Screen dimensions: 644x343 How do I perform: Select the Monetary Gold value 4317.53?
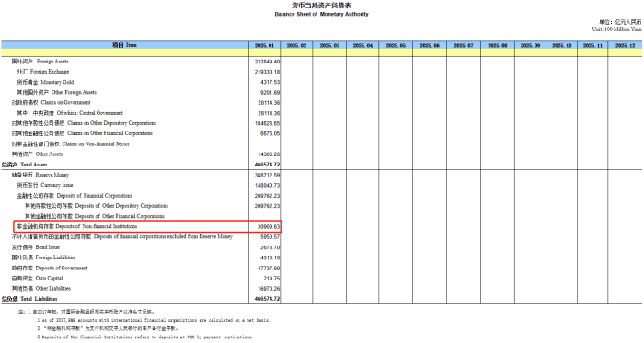[x=270, y=82]
